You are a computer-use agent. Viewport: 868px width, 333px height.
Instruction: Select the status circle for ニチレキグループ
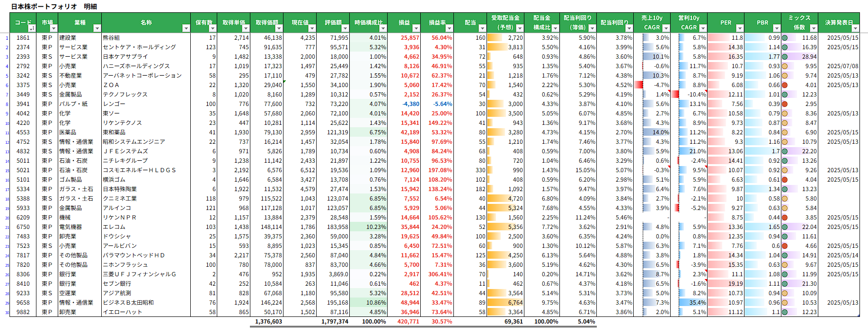(x=785, y=161)
